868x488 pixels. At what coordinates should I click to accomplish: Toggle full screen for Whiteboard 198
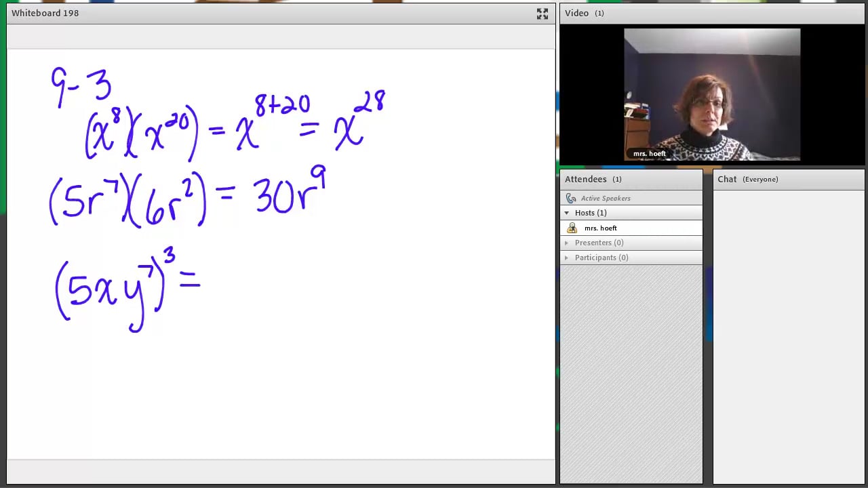click(x=542, y=14)
